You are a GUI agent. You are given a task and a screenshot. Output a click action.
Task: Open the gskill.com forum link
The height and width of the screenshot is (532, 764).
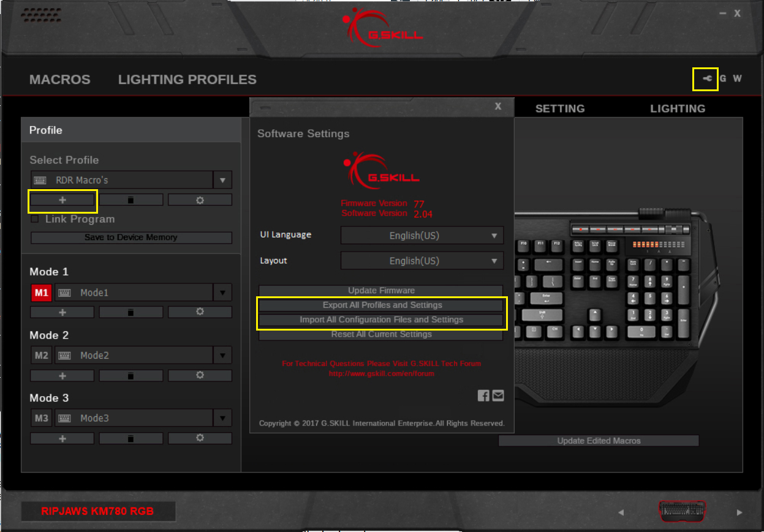click(x=381, y=373)
